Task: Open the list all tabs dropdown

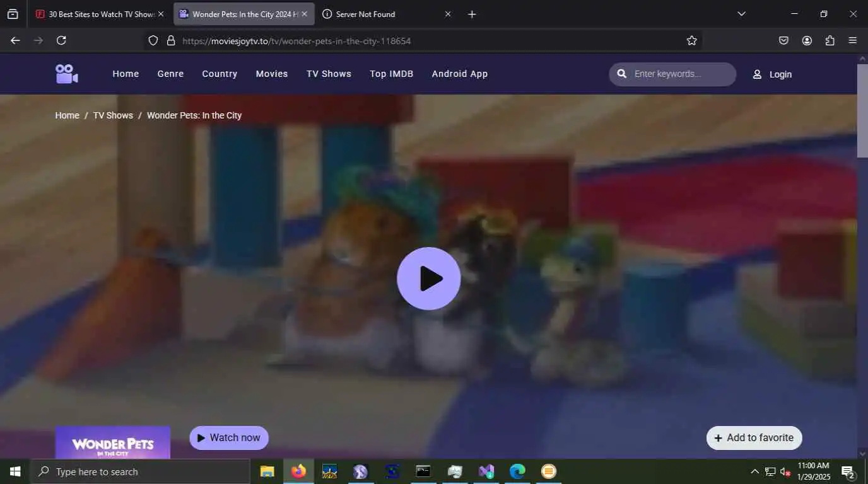Action: tap(741, 14)
